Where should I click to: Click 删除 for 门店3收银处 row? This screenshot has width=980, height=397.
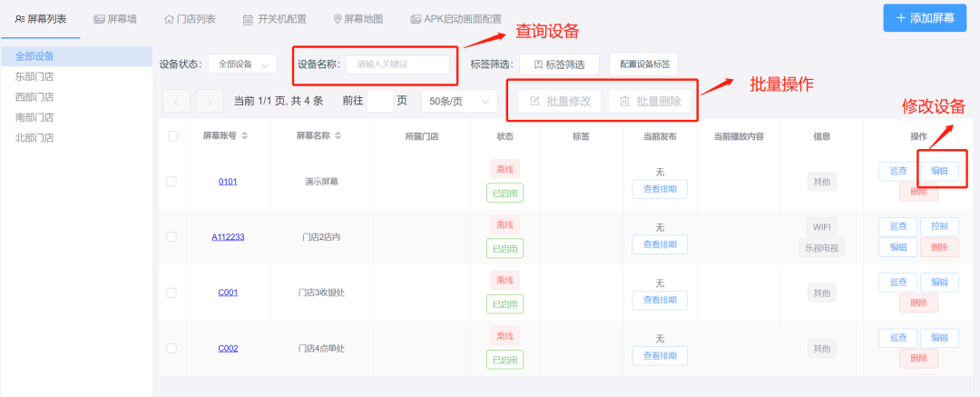(918, 303)
